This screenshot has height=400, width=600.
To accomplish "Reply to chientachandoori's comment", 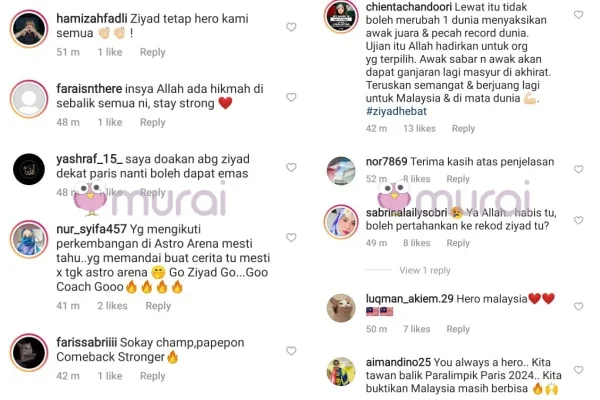I will [x=463, y=129].
